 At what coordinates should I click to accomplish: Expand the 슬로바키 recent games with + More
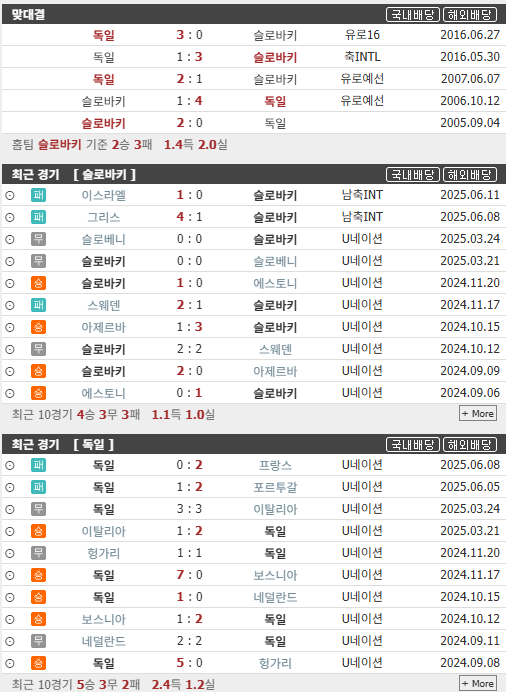[x=478, y=414]
